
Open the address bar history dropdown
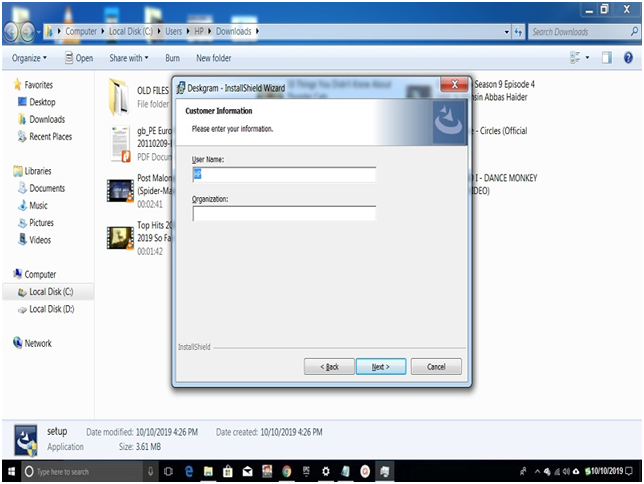coord(507,32)
